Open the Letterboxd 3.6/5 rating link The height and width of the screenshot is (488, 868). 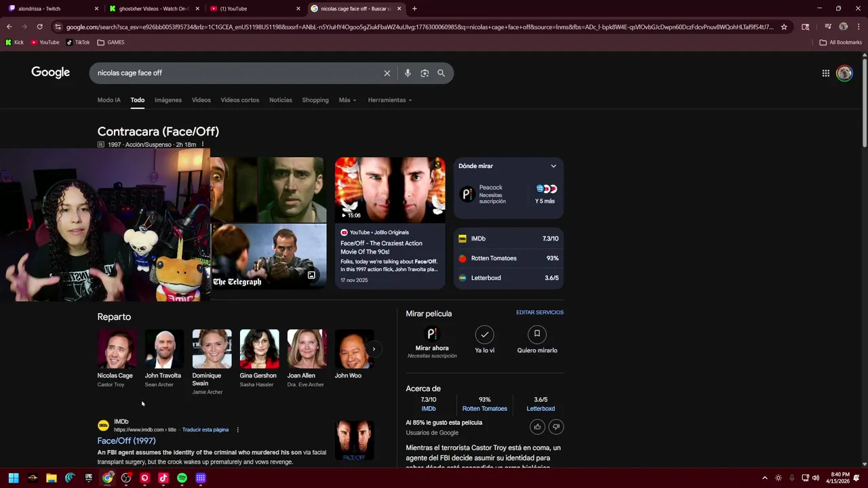tap(540, 404)
